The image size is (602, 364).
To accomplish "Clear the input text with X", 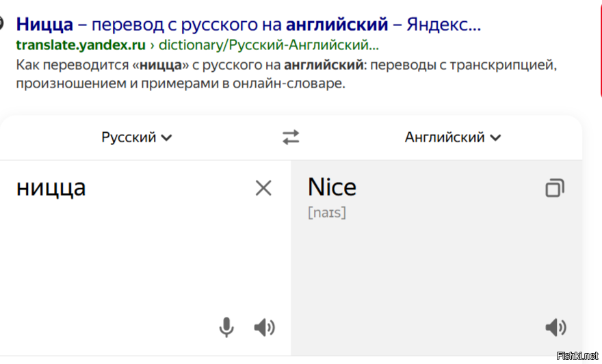I will (263, 188).
